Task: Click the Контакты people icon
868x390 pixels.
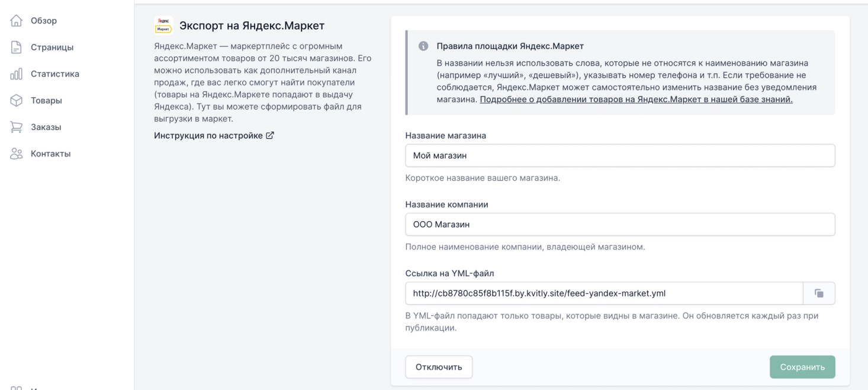Action: (x=17, y=154)
